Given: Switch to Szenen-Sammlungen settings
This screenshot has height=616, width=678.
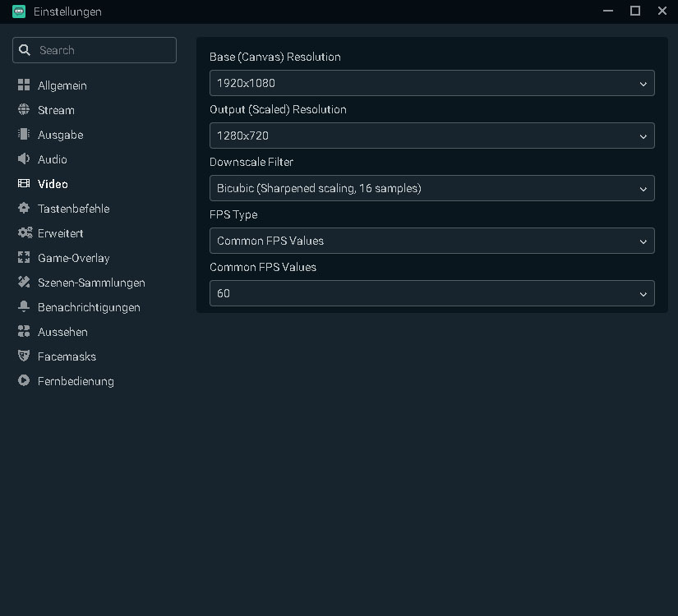Looking at the screenshot, I should coord(91,283).
